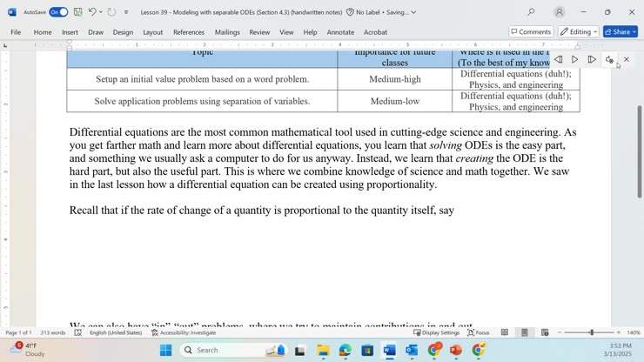
Task: Select Web Layout view icon
Action: pos(545,332)
